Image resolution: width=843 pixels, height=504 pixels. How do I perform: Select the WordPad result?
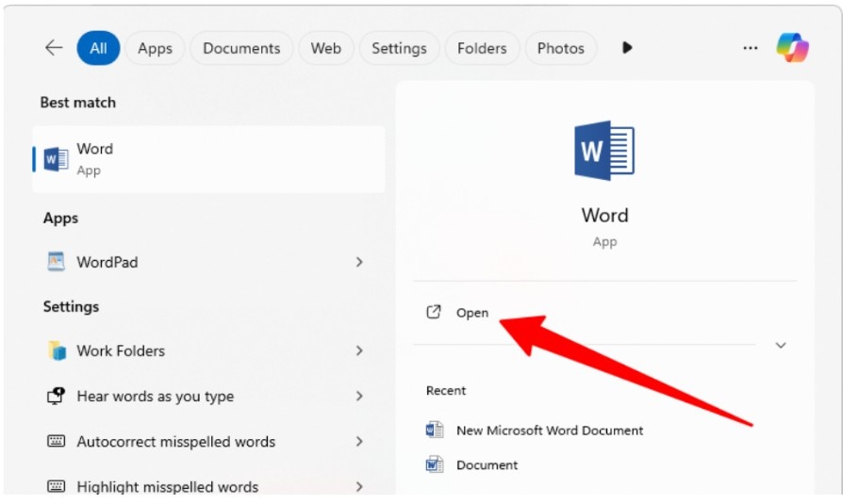coord(208,262)
